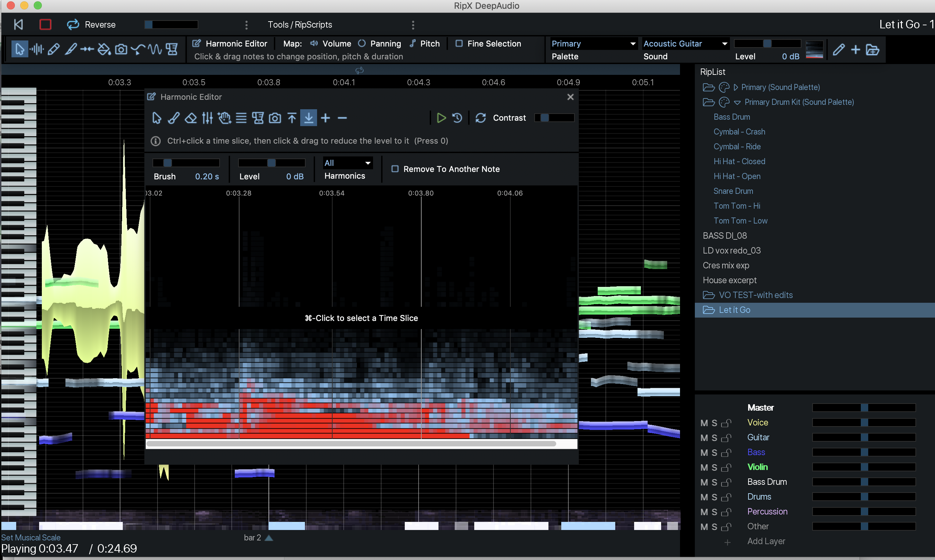Click the horizontal lines tool in Harmonic Editor
The width and height of the screenshot is (935, 560).
tap(241, 118)
